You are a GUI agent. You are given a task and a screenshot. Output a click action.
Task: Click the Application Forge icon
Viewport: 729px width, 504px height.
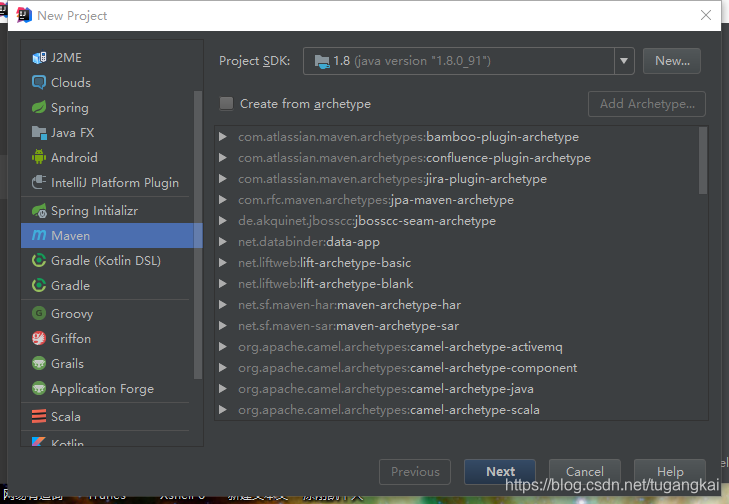39,388
